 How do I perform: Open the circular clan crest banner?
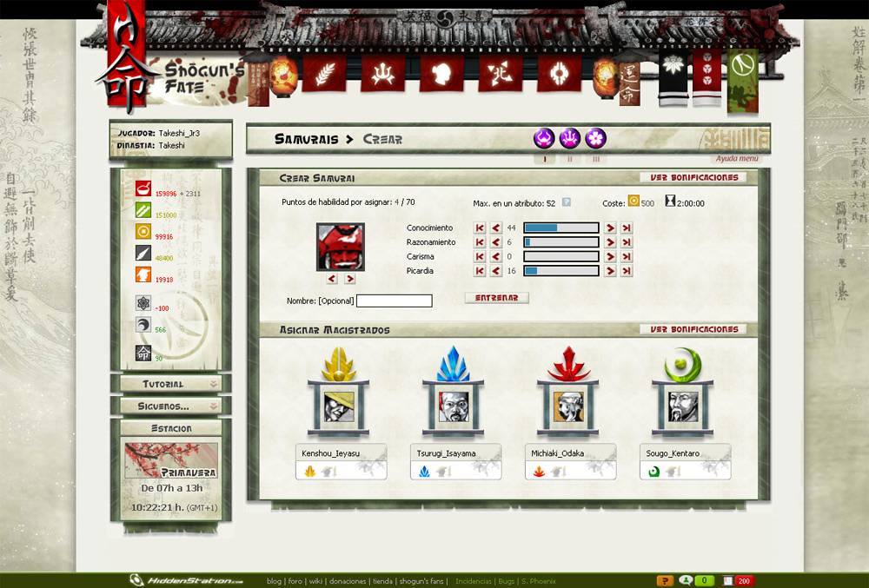click(559, 73)
